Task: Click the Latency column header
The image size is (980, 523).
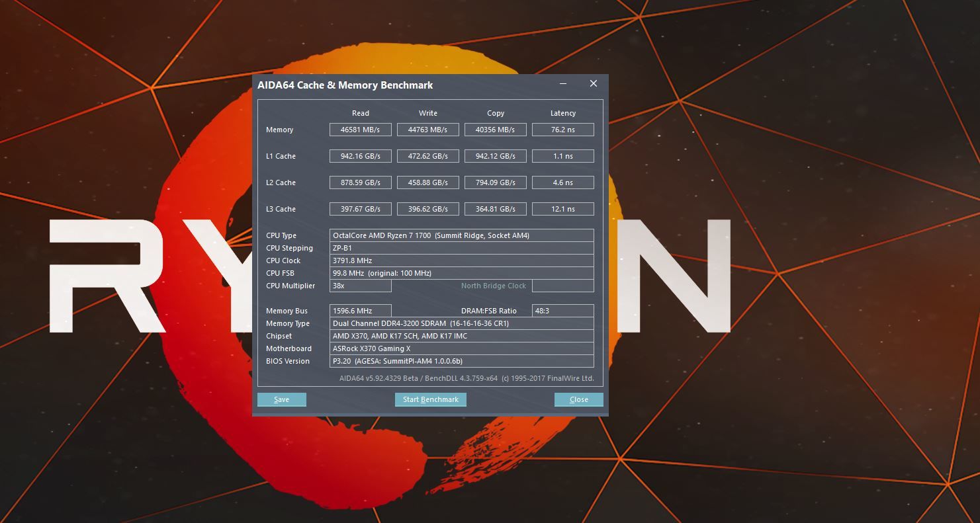Action: pyautogui.click(x=563, y=113)
